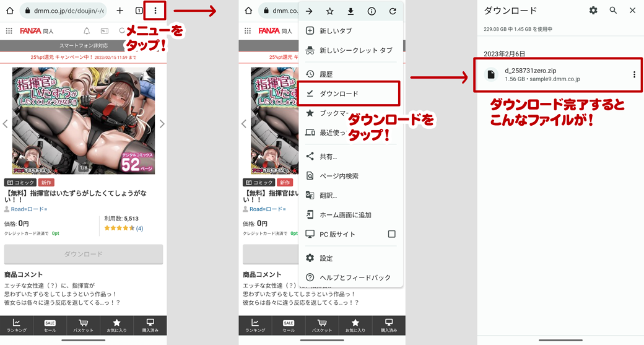The height and width of the screenshot is (345, 644).
Task: Tap the FANZA 同人 logo on the first screen
Action: pyautogui.click(x=37, y=31)
